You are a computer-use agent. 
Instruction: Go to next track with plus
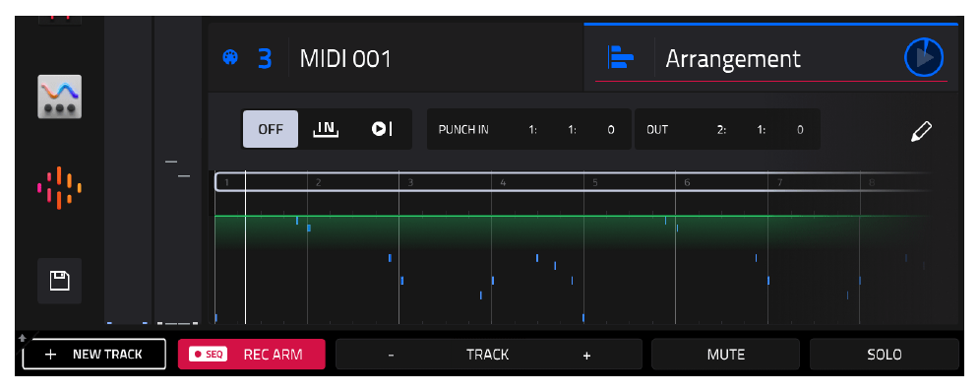[x=586, y=356]
